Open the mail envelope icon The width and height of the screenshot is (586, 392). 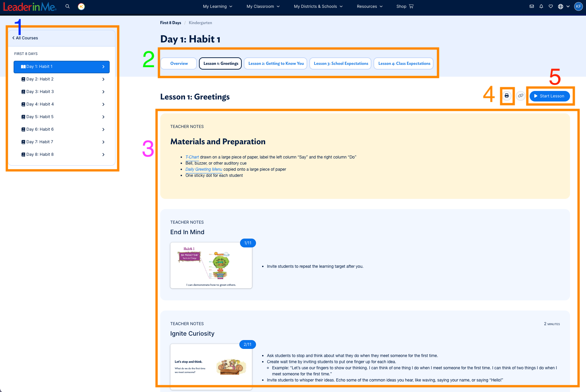[532, 6]
